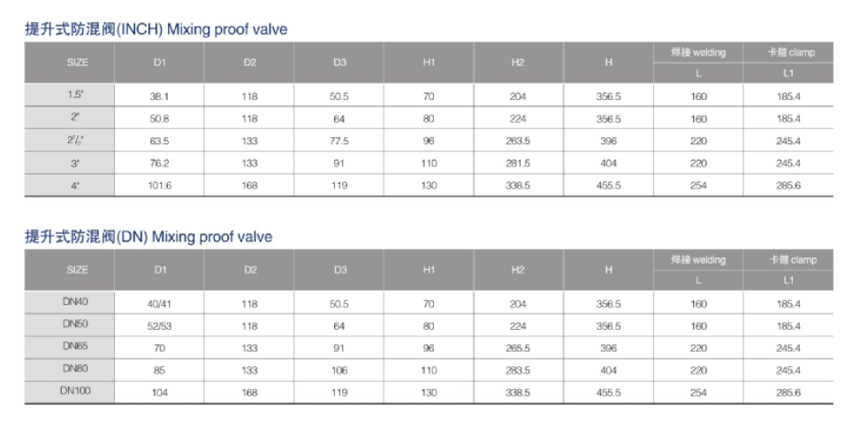Select the 2 1/2" size row label
This screenshot has height=421, width=868.
pyautogui.click(x=76, y=140)
